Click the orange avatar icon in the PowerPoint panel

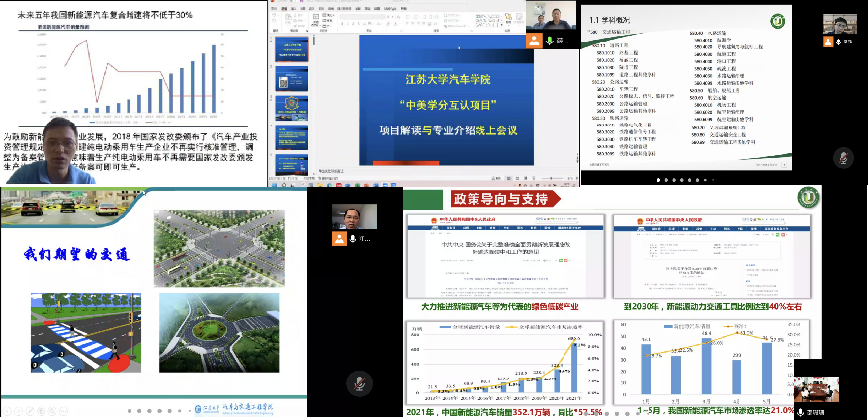[535, 42]
